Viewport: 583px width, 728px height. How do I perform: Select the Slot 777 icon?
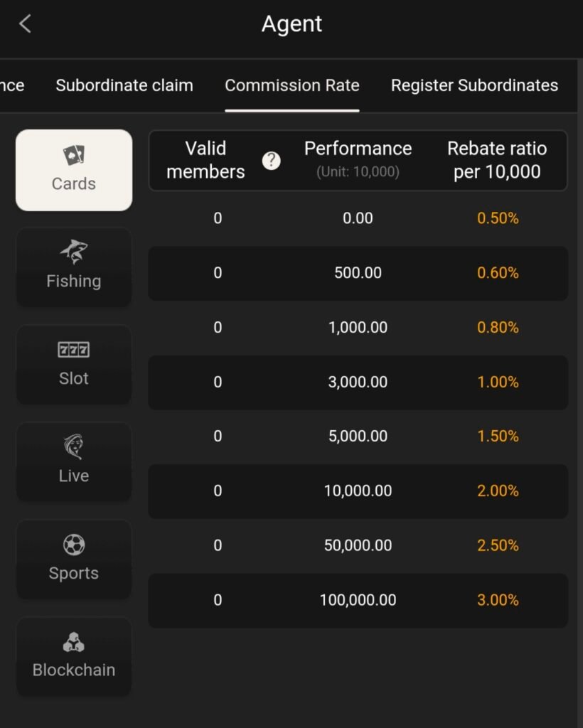coord(74,350)
